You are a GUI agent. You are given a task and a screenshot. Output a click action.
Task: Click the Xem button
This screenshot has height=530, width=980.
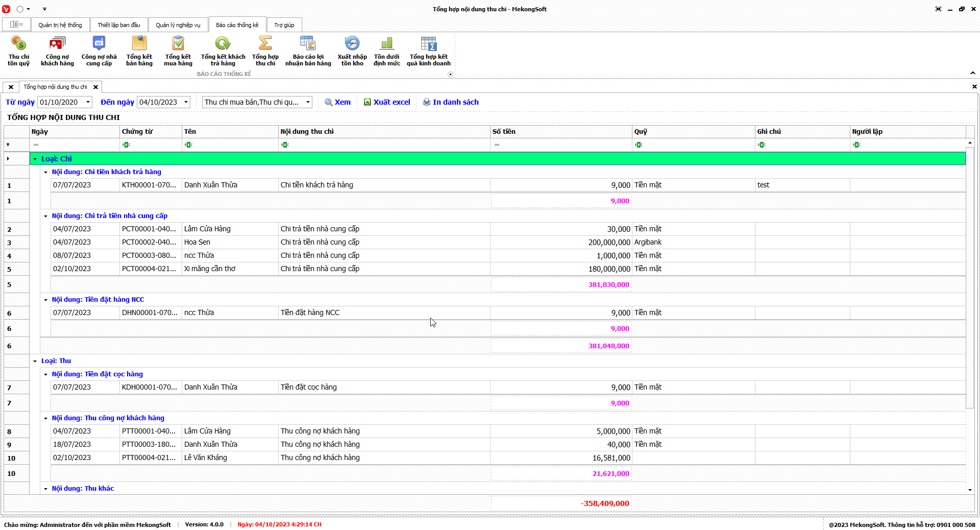(338, 102)
